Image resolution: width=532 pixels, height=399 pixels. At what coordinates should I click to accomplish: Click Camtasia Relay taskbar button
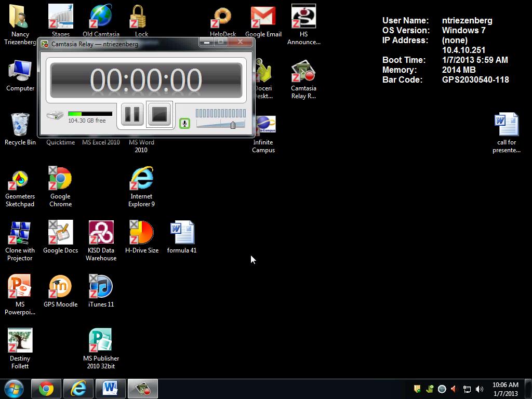pyautogui.click(x=143, y=389)
